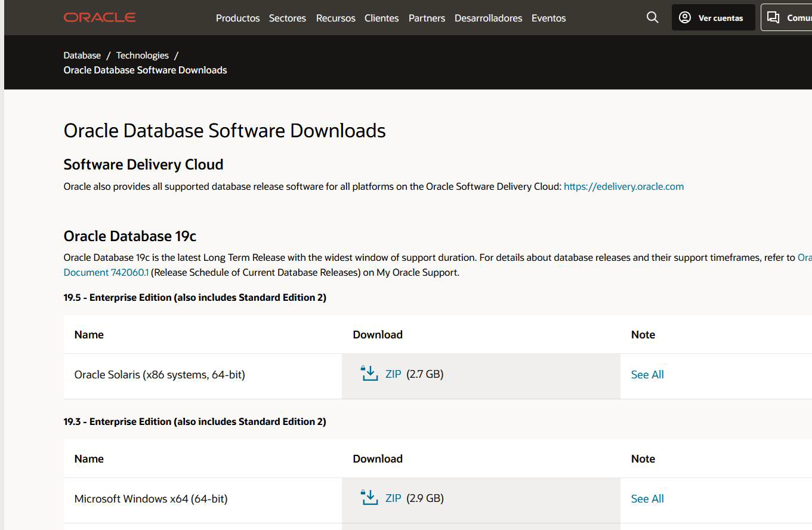Click the Name column header in 19.5 table
Image resolution: width=812 pixels, height=530 pixels.
89,334
